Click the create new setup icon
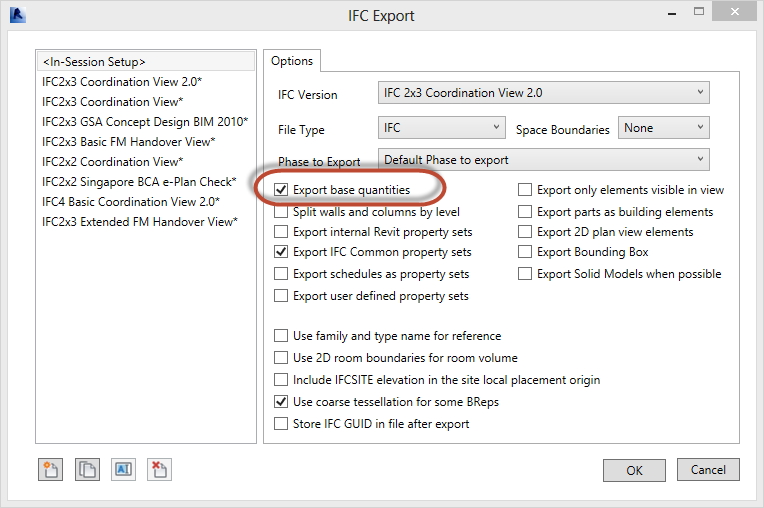The image size is (764, 508). click(48, 469)
